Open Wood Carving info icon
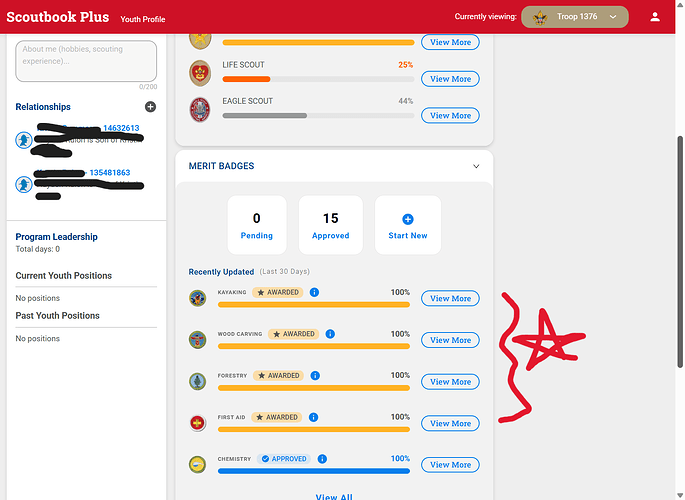 pos(330,334)
